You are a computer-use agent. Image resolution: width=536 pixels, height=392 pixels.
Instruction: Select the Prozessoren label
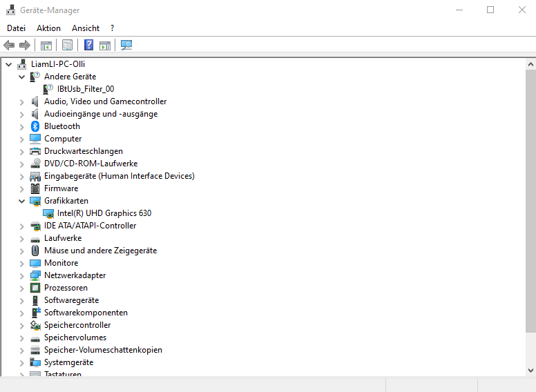coord(66,288)
